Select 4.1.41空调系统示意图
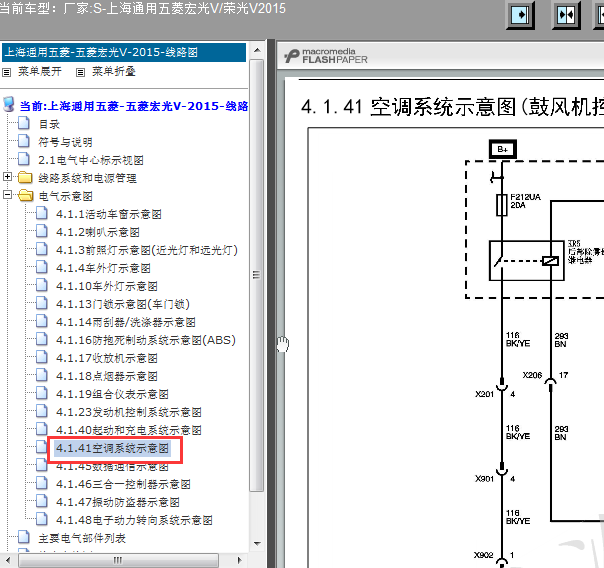Screen dimensions: 604x568 tap(112, 449)
